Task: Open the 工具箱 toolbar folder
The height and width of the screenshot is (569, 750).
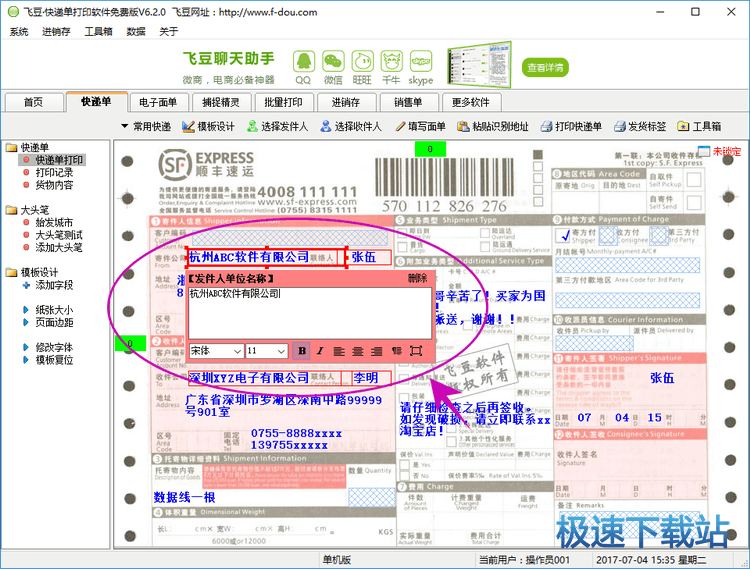Action: [699, 126]
